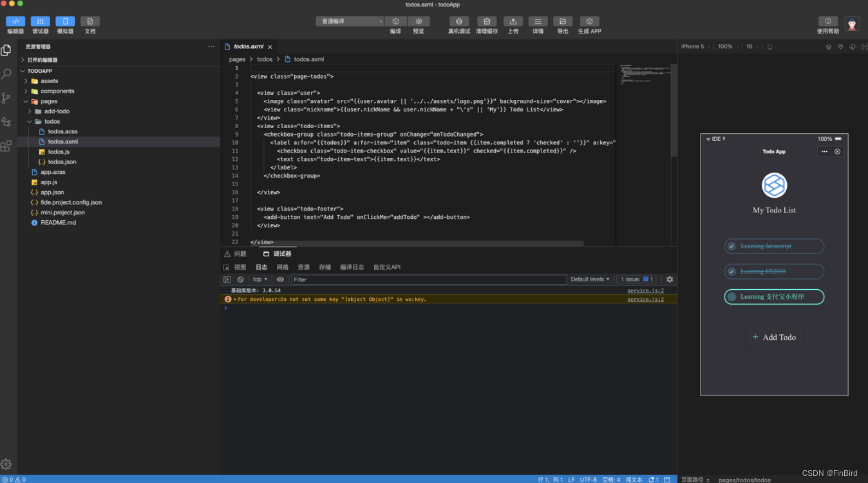
Task: Collapse the pages folder
Action: (x=118, y=101)
